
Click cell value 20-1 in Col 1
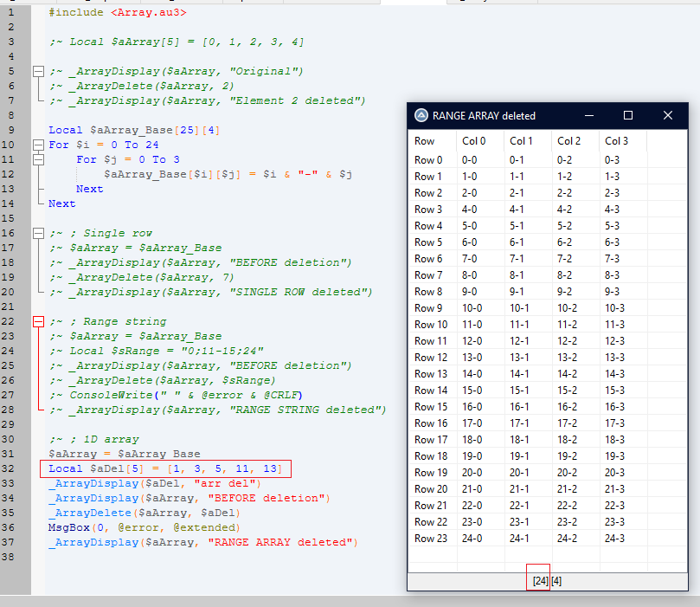pyautogui.click(x=520, y=473)
